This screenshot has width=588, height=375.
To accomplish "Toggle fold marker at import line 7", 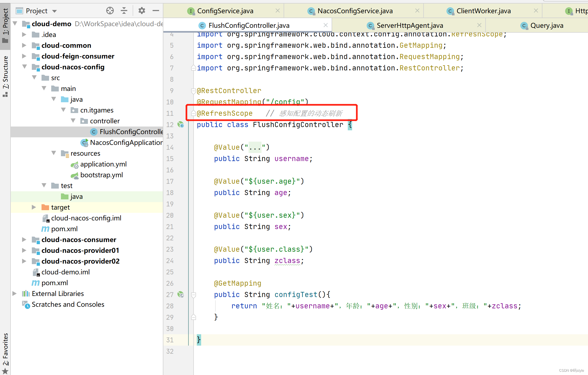I will [x=193, y=68].
